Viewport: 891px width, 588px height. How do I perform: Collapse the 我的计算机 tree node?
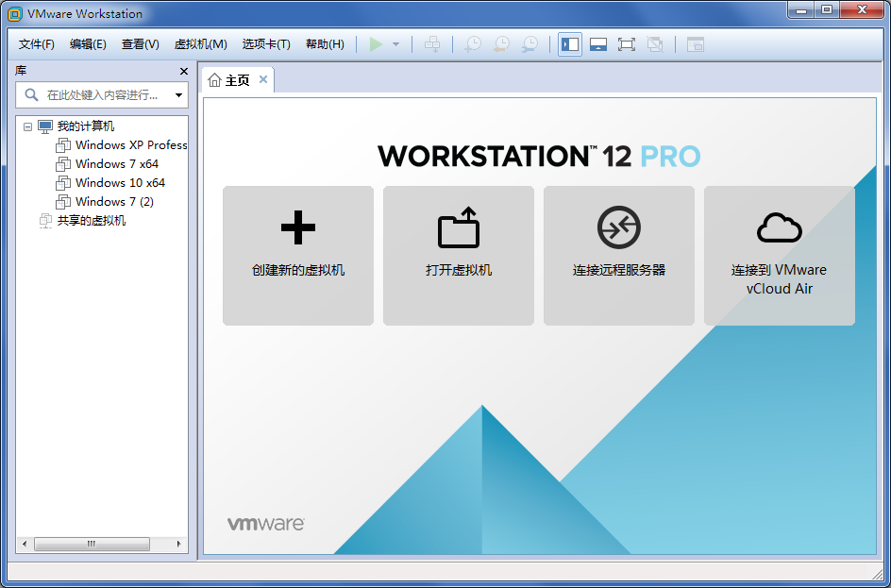27,126
